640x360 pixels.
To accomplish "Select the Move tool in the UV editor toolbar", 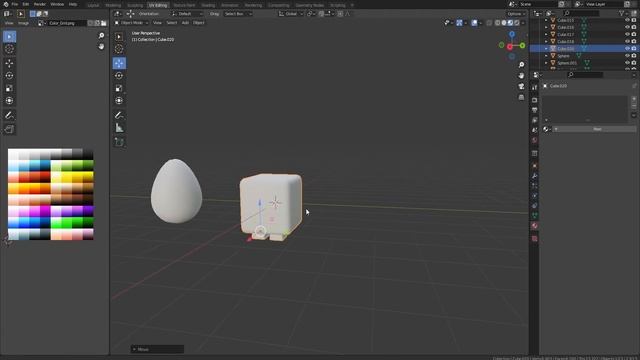I will point(9,63).
